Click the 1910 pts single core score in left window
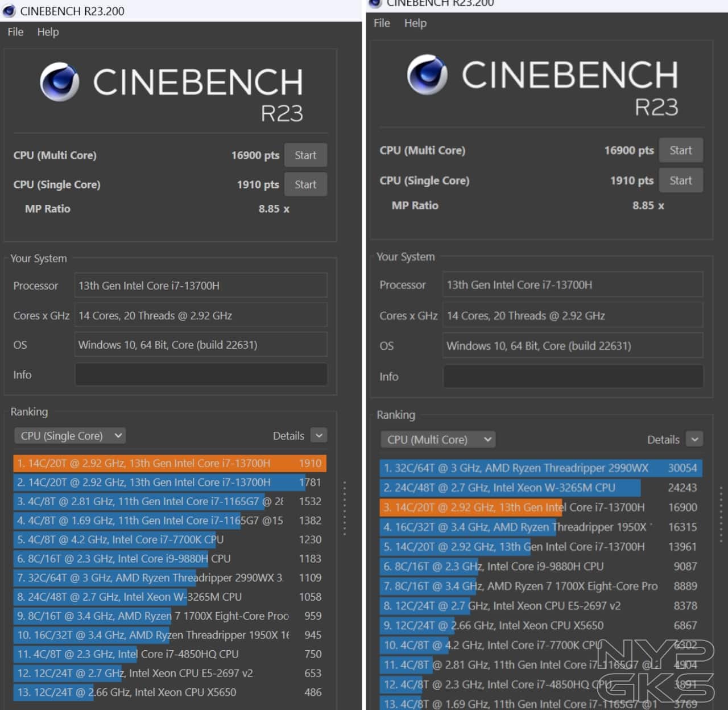The width and height of the screenshot is (728, 710). 258,184
